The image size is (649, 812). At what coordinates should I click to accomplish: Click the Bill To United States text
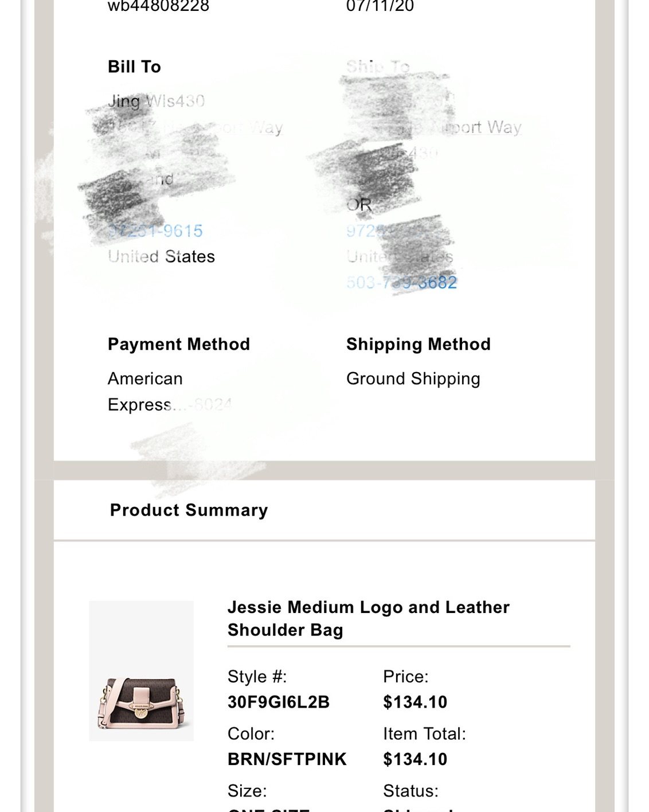pyautogui.click(x=161, y=256)
